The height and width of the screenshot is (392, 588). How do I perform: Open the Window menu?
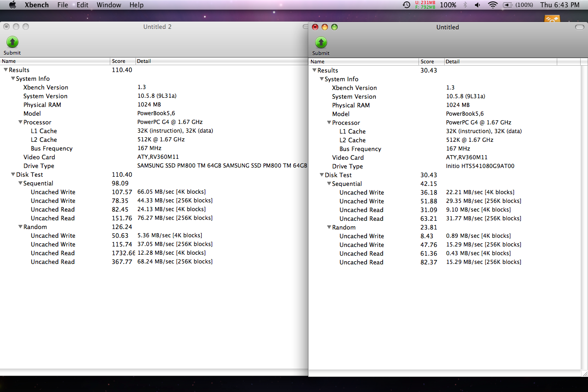point(109,5)
